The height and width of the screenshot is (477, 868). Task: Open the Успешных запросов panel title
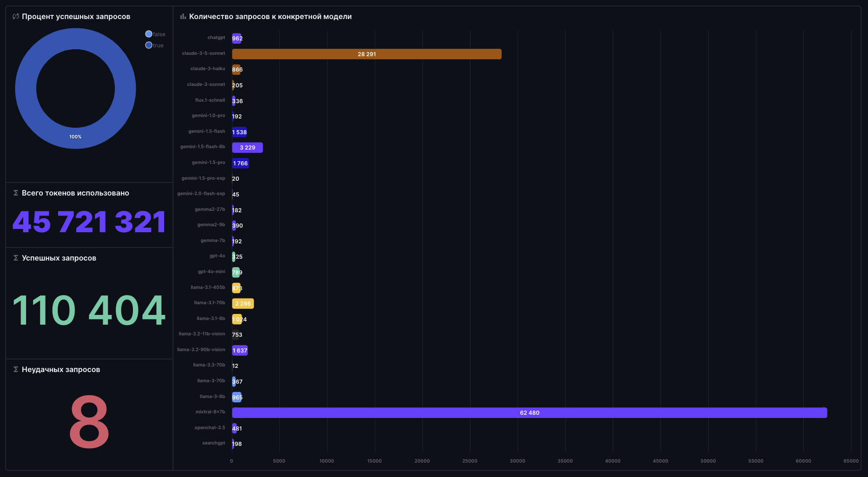(x=59, y=258)
